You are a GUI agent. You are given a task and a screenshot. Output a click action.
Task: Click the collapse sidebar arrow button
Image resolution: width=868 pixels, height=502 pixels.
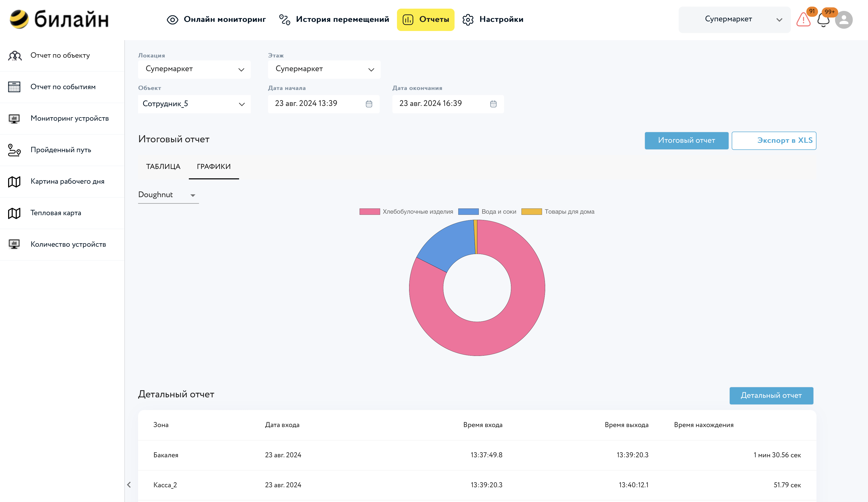[x=129, y=485]
